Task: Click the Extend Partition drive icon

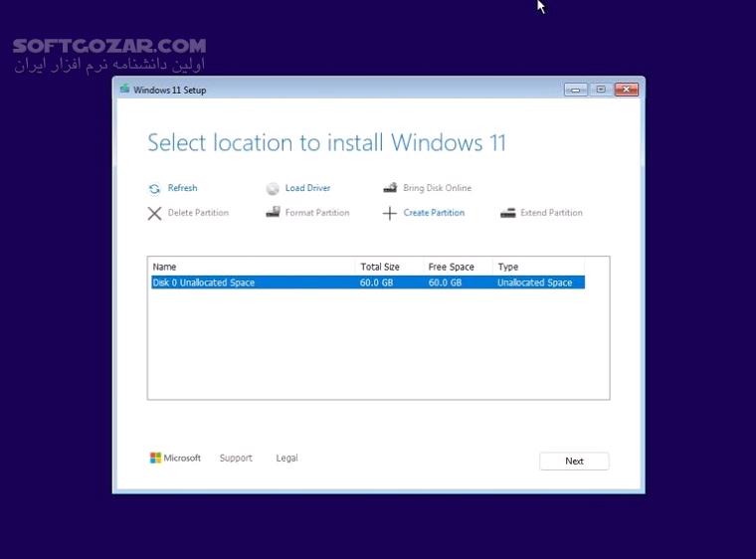Action: [507, 213]
